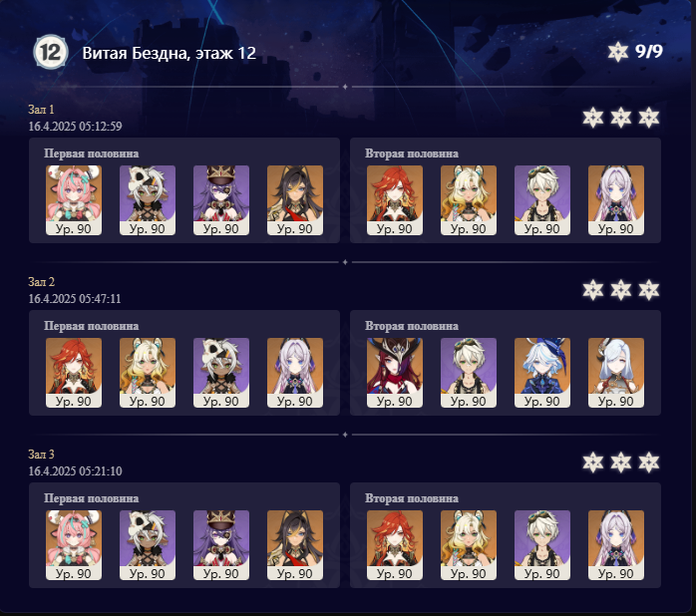The height and width of the screenshot is (616, 696).
Task: Select crowned purple-haired character in Зал 1
Action: (221, 200)
